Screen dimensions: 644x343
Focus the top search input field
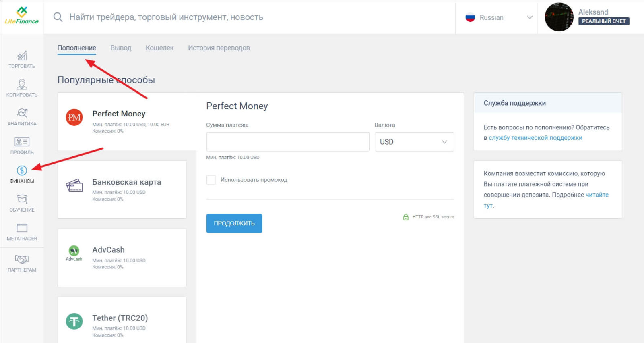(x=166, y=17)
